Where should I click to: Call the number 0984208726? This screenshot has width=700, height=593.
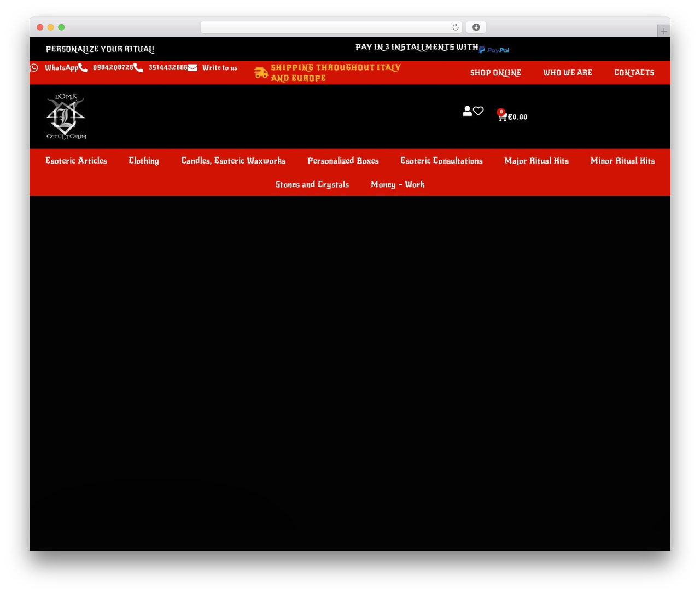113,67
